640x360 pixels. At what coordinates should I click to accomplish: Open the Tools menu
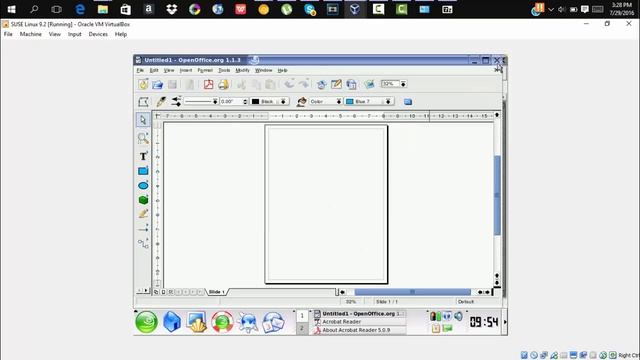click(x=224, y=71)
